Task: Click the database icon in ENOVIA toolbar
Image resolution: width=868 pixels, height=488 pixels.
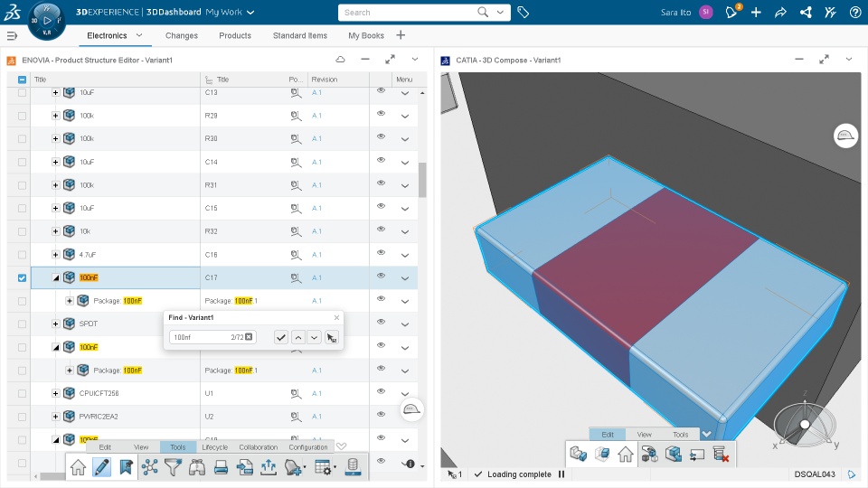Action: coord(353,467)
